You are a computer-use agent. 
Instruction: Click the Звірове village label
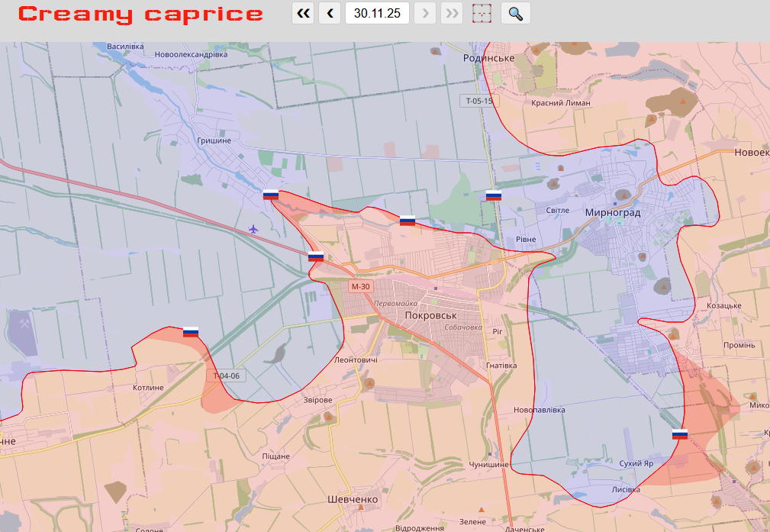[x=317, y=400]
